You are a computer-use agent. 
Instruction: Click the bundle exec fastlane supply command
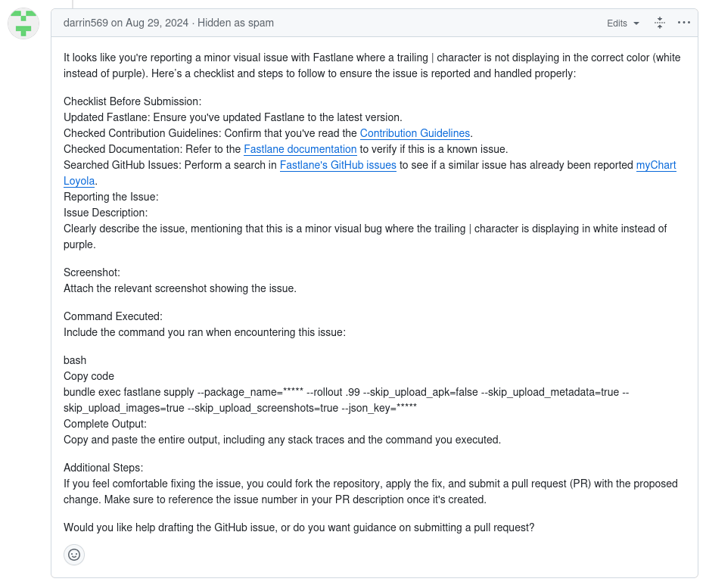341,392
